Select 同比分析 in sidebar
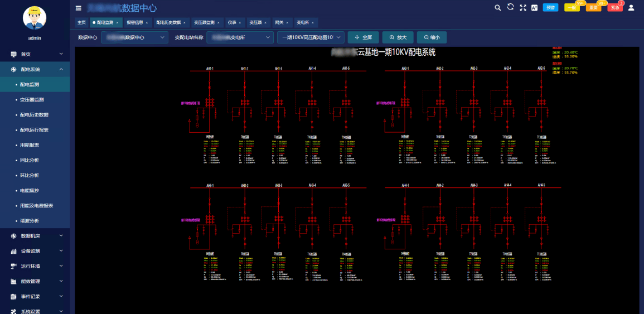644x314 pixels. [35, 160]
